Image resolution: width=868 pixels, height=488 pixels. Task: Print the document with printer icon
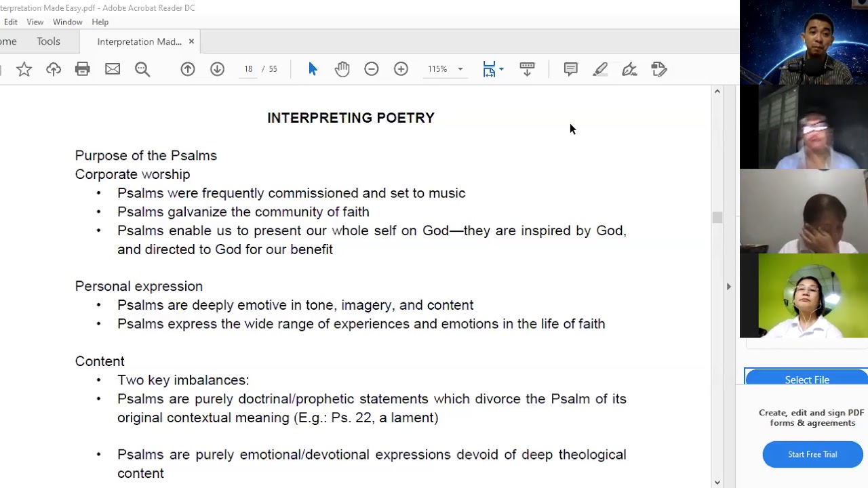[x=83, y=69]
